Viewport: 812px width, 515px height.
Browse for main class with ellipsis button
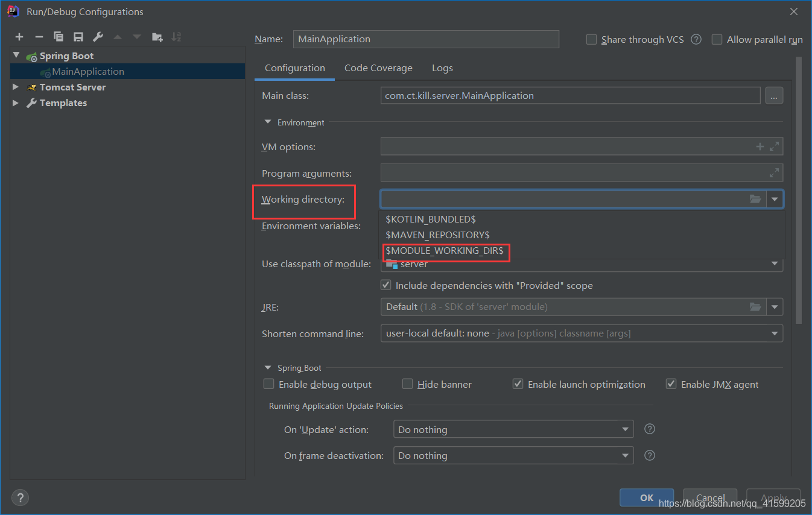point(774,95)
